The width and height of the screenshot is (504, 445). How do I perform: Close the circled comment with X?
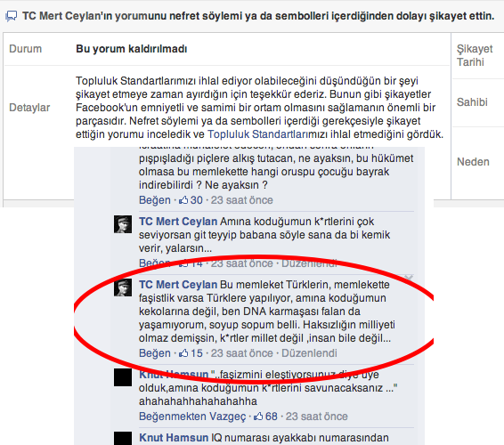pos(409,278)
